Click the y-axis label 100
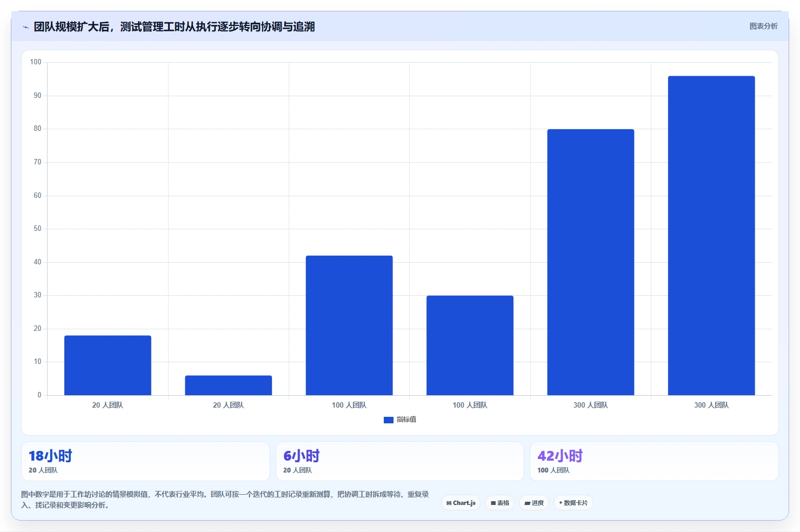The width and height of the screenshot is (800, 532). (x=36, y=62)
